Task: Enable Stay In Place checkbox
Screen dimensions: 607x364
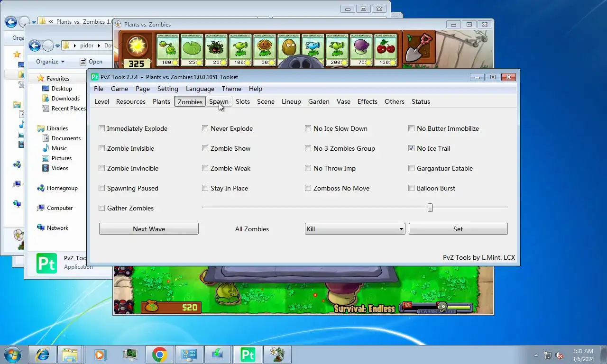Action: pyautogui.click(x=205, y=188)
